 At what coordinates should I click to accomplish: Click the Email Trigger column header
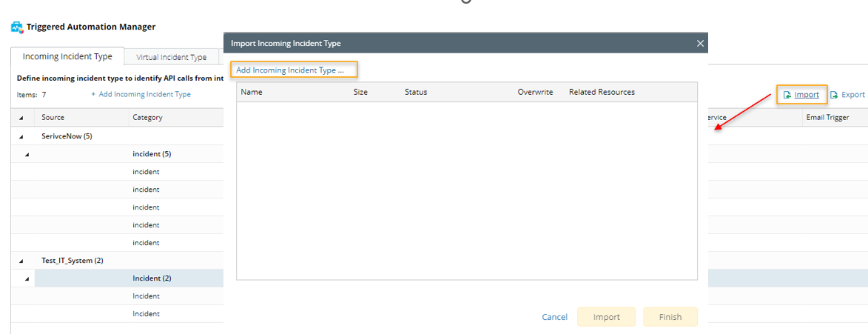pos(827,117)
